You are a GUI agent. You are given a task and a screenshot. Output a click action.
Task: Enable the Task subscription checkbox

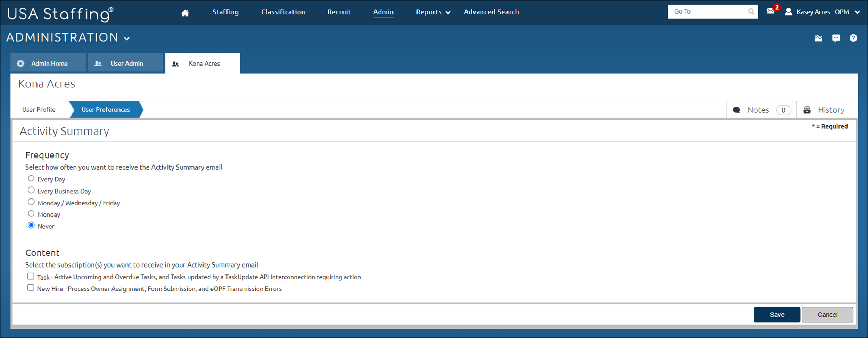[x=31, y=276]
